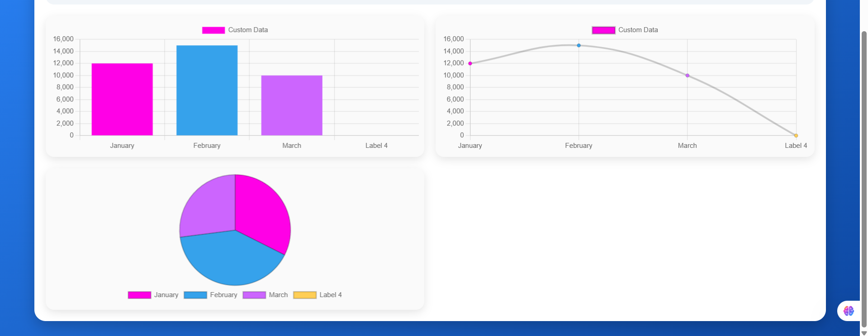Click the March axis label under the bar chart
Viewport: 868px width, 336px height.
click(x=292, y=146)
